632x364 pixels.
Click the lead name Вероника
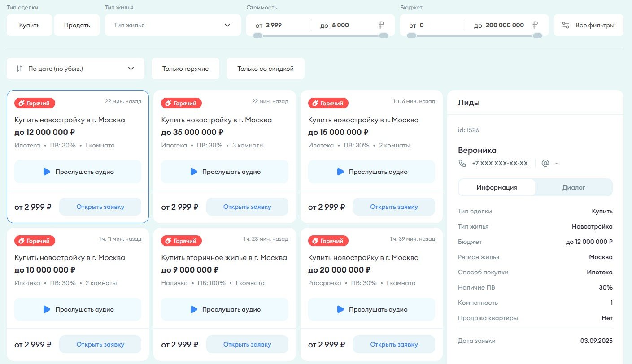point(477,150)
